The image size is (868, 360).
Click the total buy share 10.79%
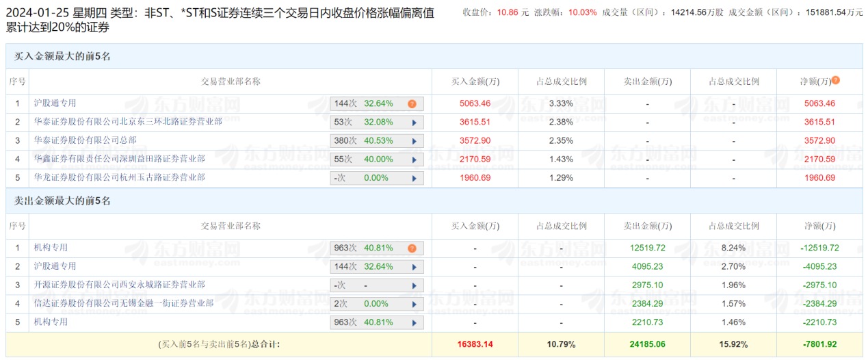[x=561, y=344]
